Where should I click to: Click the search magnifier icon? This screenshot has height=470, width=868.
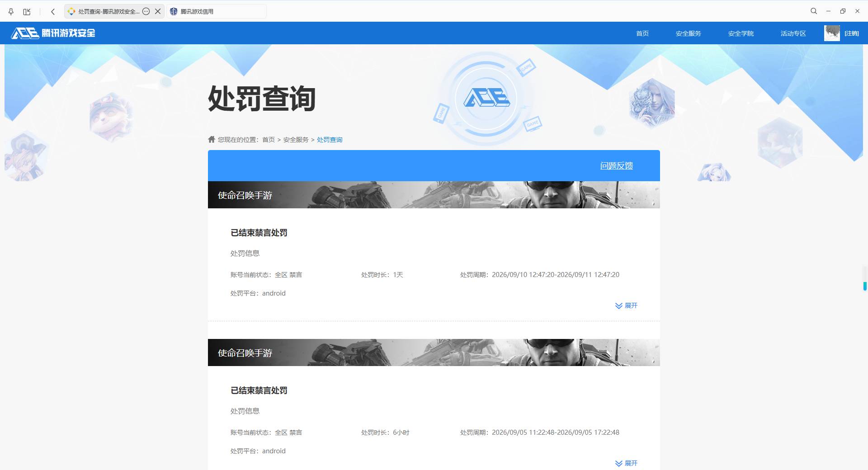(x=814, y=11)
